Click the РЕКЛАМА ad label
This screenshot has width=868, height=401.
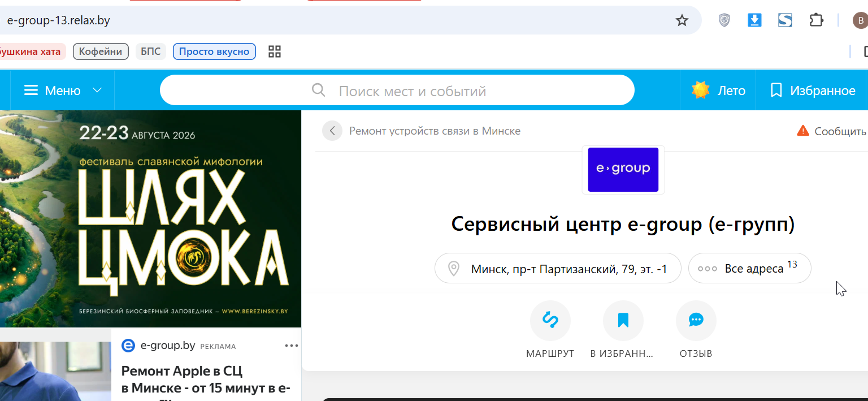click(x=218, y=346)
